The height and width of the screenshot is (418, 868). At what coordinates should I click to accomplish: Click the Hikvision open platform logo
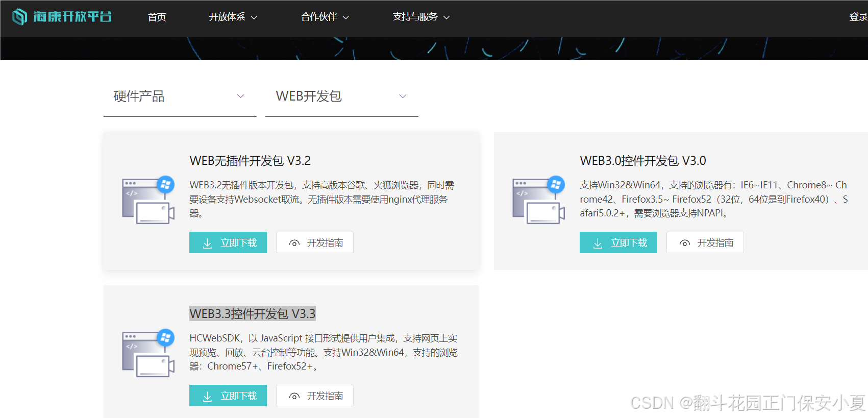point(62,17)
